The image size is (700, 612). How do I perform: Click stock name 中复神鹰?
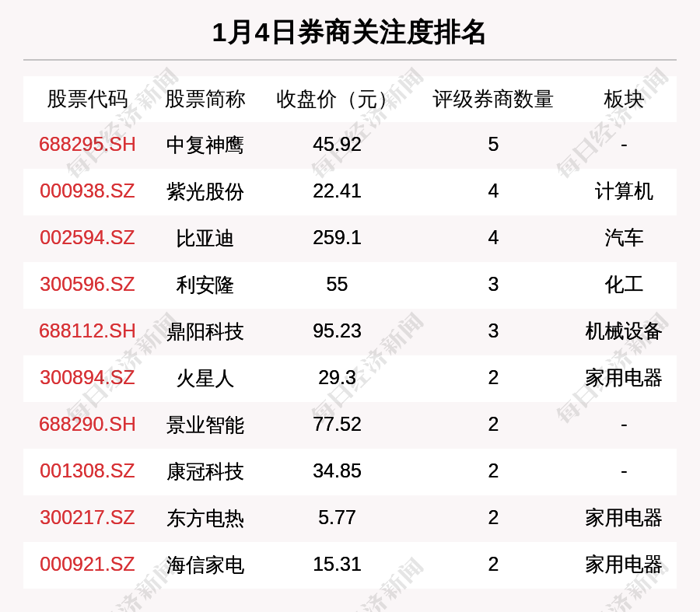tap(205, 145)
